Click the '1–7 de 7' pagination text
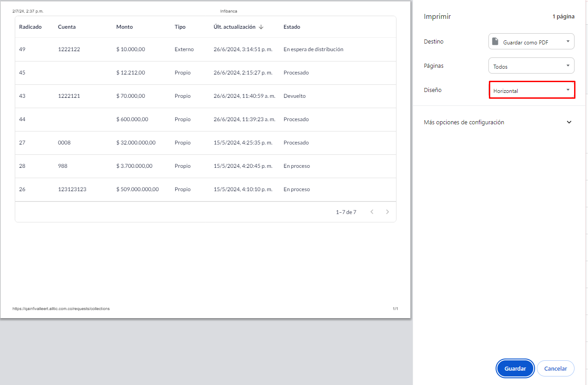 [x=346, y=212]
